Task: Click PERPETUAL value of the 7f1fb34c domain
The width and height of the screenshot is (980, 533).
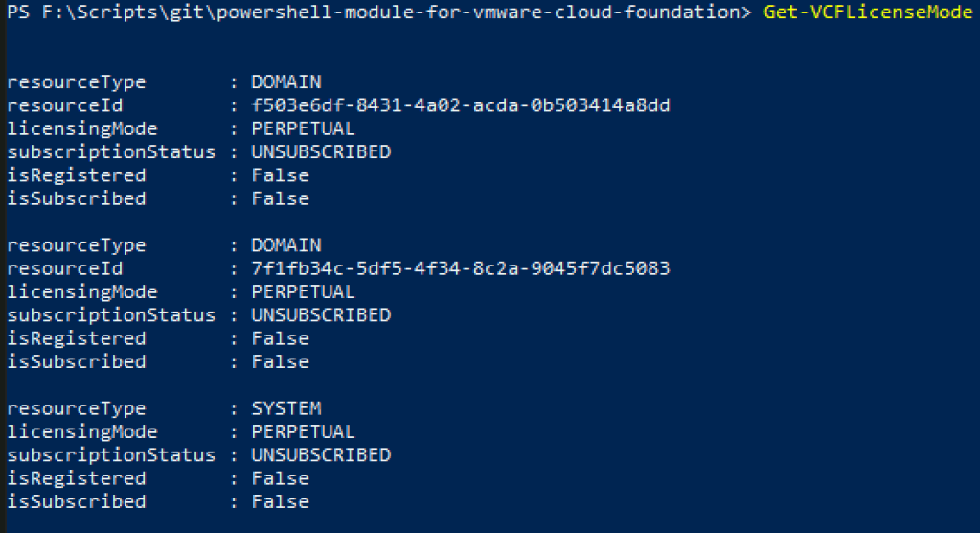Action: point(303,291)
